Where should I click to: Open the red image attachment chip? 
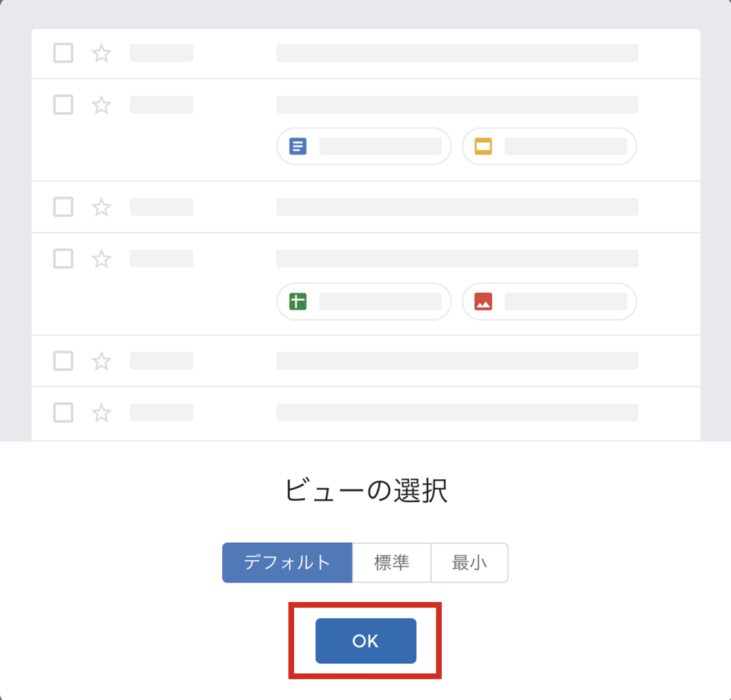pyautogui.click(x=550, y=301)
